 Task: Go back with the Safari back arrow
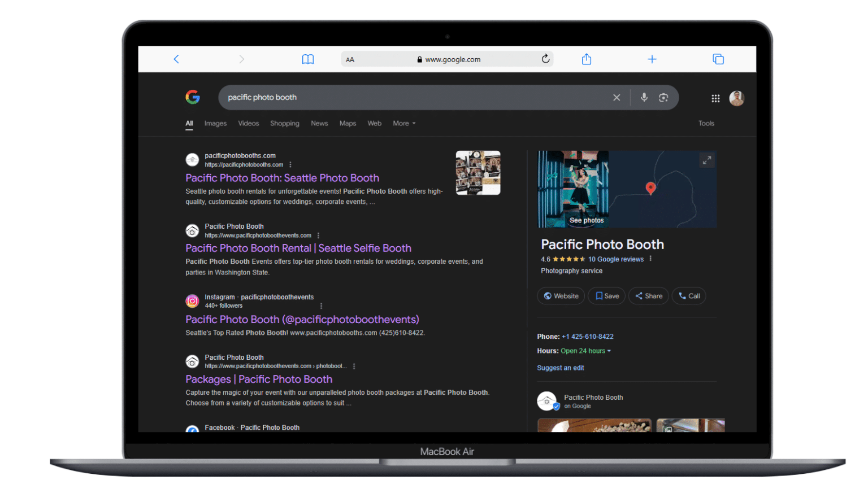tap(176, 59)
